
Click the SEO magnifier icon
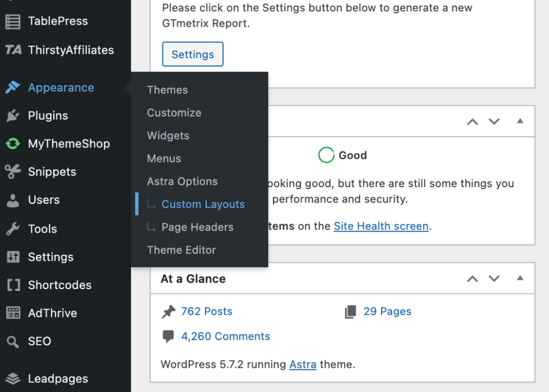[13, 342]
